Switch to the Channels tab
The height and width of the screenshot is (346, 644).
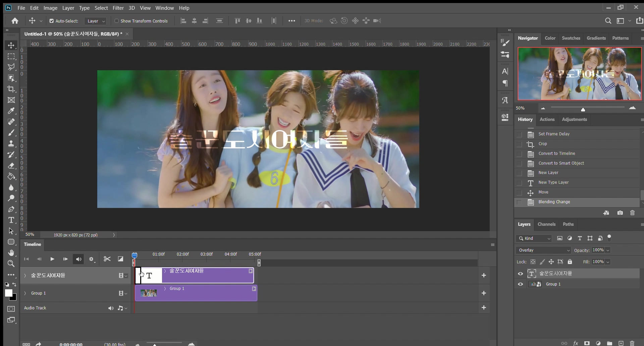coord(546,224)
